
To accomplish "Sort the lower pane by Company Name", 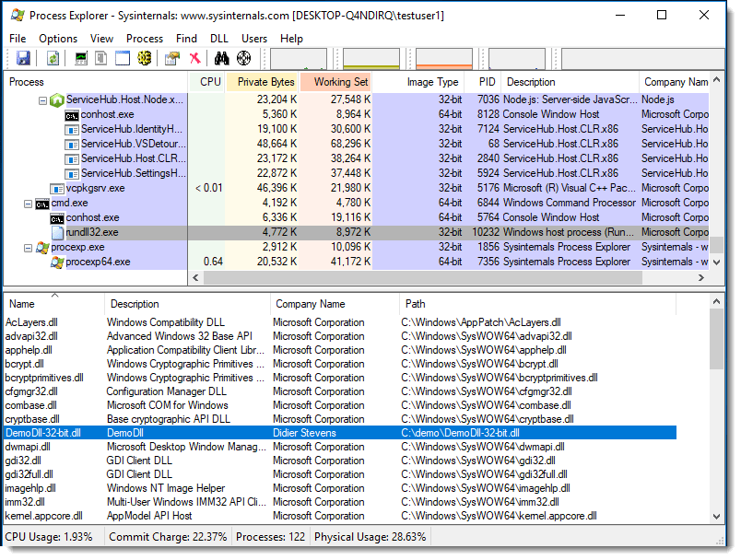I will [x=309, y=304].
